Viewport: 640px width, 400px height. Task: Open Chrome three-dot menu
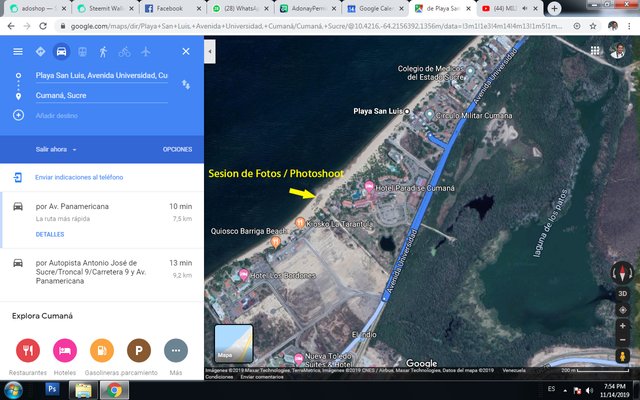(629, 26)
